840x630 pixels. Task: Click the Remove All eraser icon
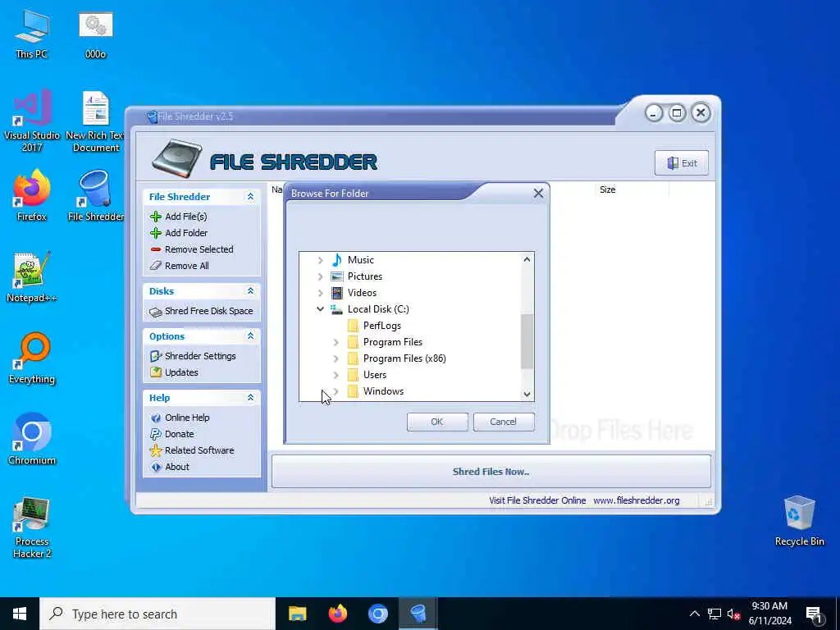155,266
